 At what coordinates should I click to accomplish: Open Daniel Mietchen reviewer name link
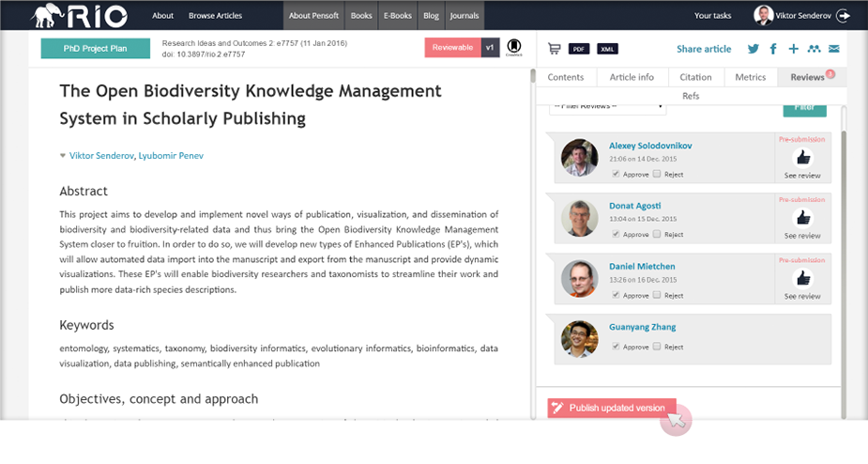642,267
